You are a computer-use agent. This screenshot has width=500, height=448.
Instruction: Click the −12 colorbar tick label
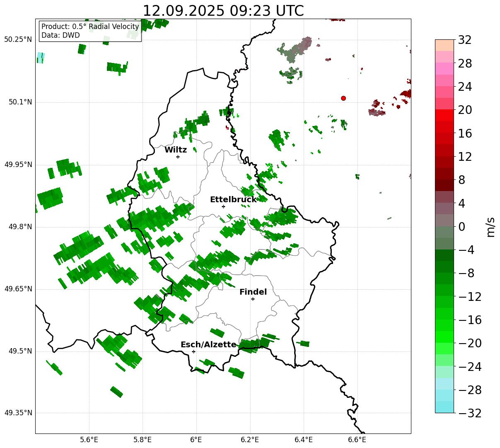[x=470, y=297]
